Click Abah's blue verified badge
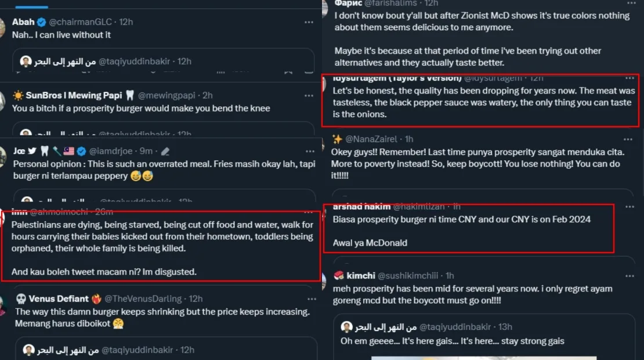This screenshot has height=360, width=644. 42,22
